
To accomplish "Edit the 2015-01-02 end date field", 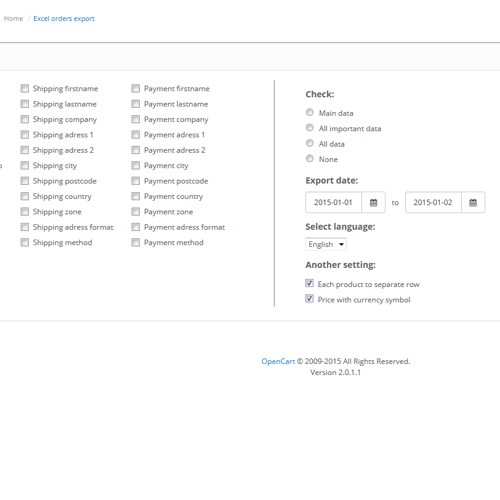I will 433,202.
